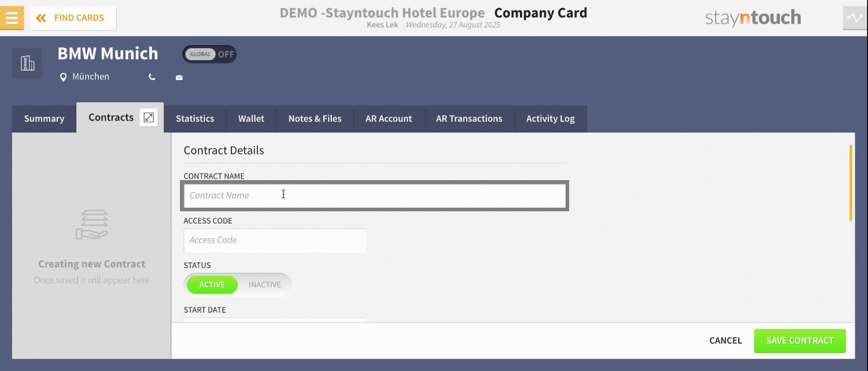Open the Summary tab
Viewport: 868px width, 371px height.
(x=44, y=119)
